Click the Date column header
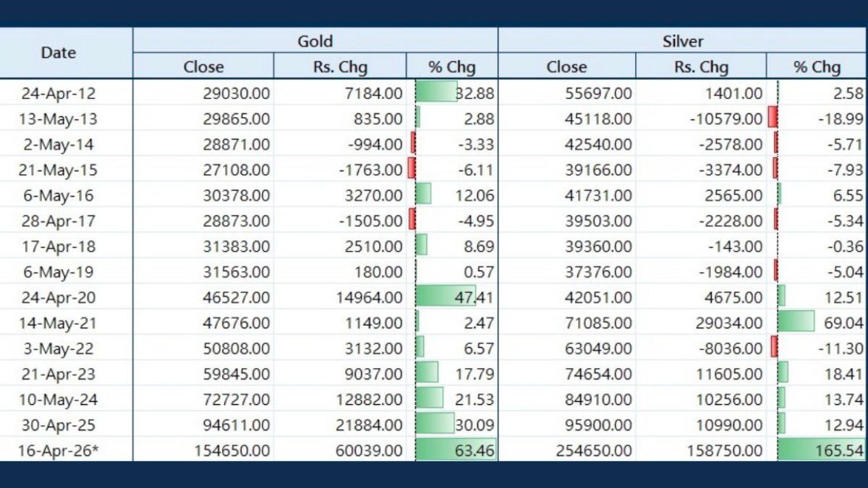Viewport: 868px width, 488px height. (x=59, y=53)
